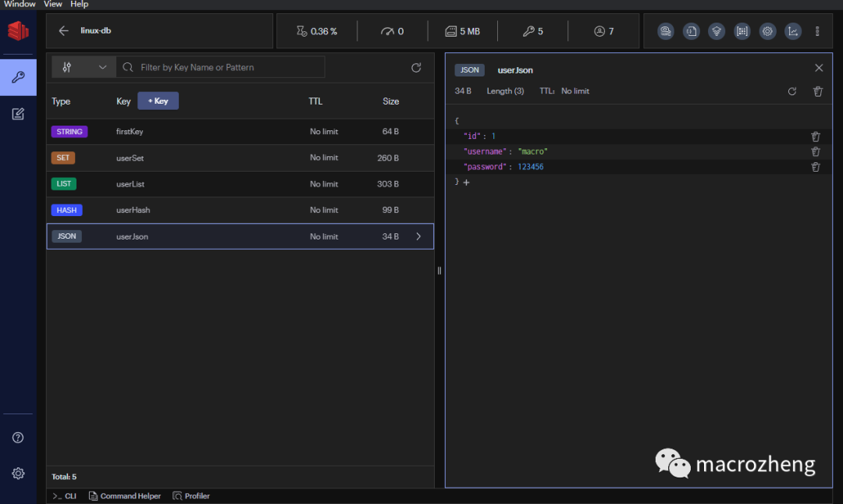Close the userJson details panel

pos(819,68)
